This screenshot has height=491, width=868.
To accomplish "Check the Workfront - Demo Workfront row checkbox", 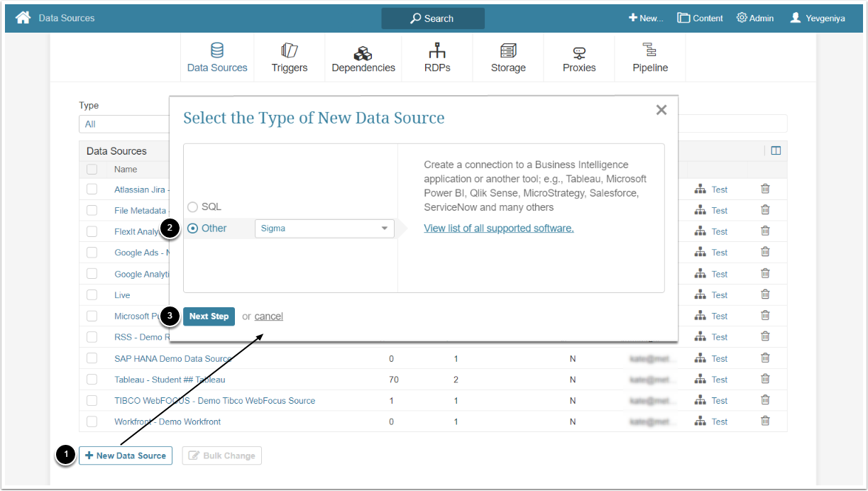I will 92,421.
